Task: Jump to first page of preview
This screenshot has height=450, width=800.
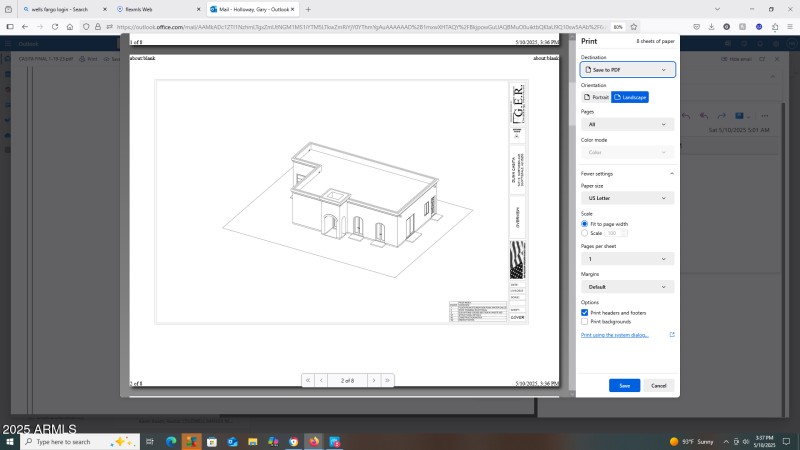Action: click(x=308, y=380)
